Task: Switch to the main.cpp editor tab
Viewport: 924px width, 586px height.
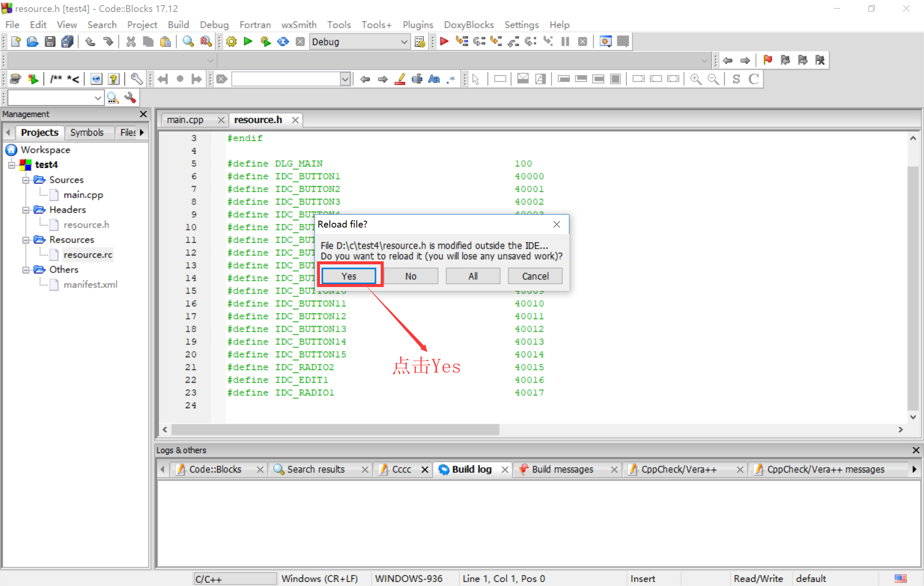Action: [x=185, y=120]
